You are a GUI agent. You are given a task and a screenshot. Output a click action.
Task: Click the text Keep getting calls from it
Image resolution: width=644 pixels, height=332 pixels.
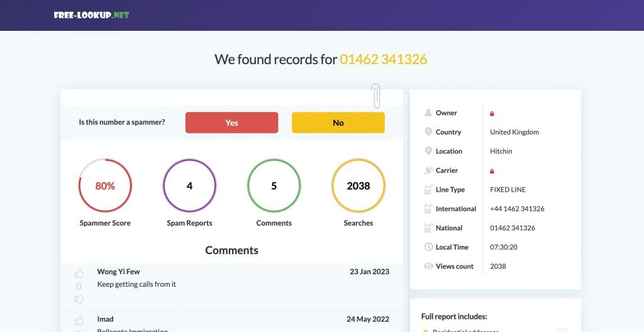point(136,284)
